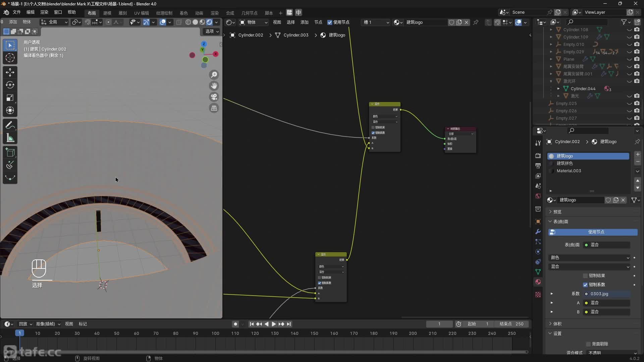
Task: Open the Texture properties tab
Action: coord(538,295)
